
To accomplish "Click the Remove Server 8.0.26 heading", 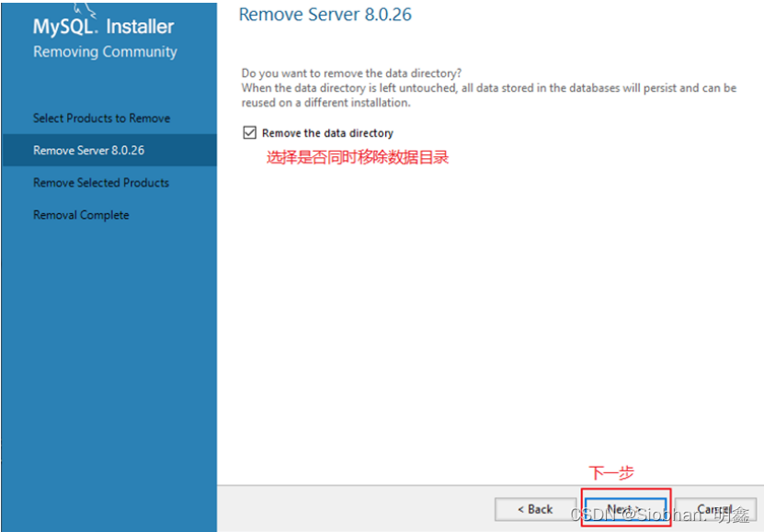I will pos(325,15).
